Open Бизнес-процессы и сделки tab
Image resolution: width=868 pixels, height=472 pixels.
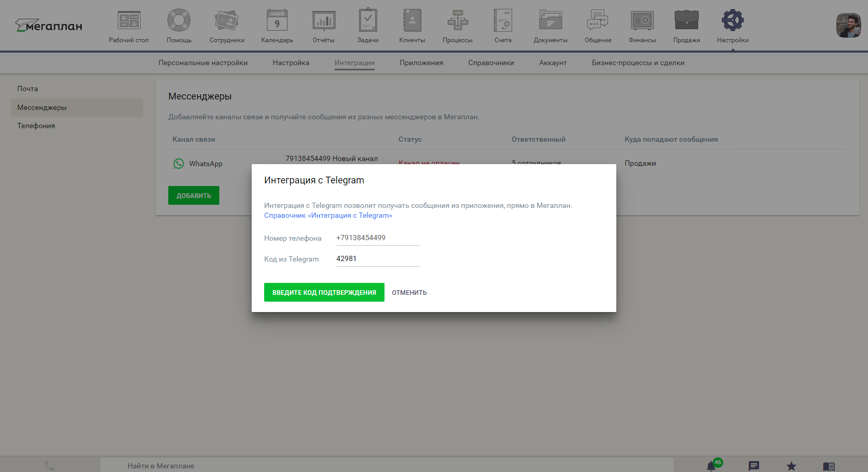tap(638, 63)
